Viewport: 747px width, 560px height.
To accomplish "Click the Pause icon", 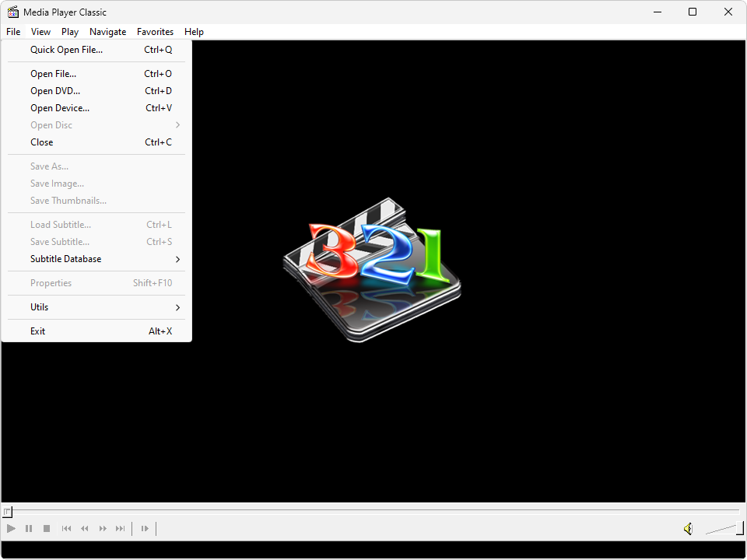I will tap(29, 529).
